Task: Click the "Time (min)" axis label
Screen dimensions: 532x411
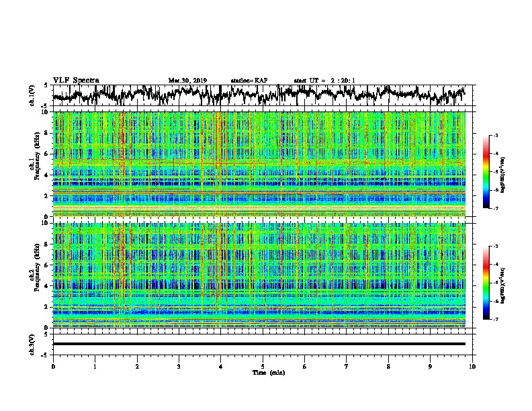Action: point(269,373)
